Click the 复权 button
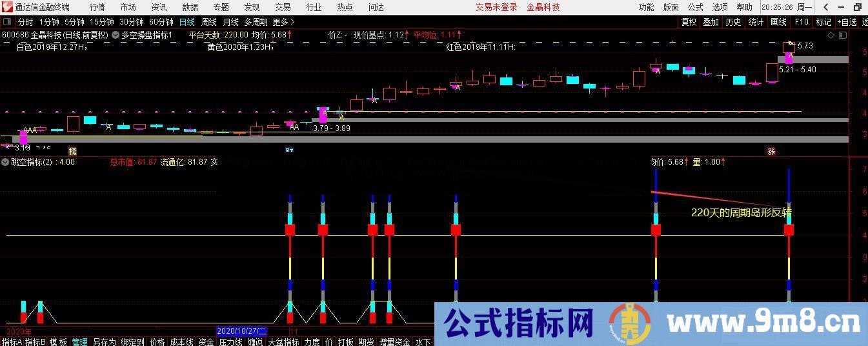The width and height of the screenshot is (868, 346). (689, 22)
